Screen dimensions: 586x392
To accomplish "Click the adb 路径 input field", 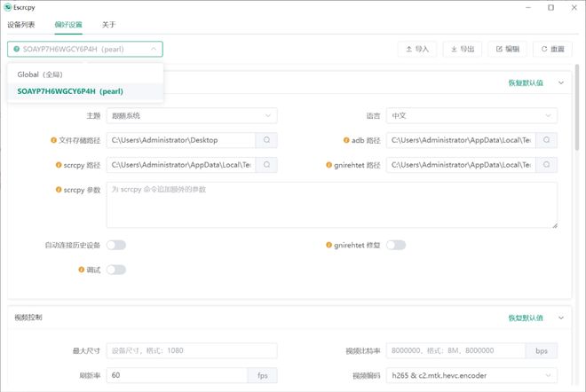I will [x=461, y=140].
